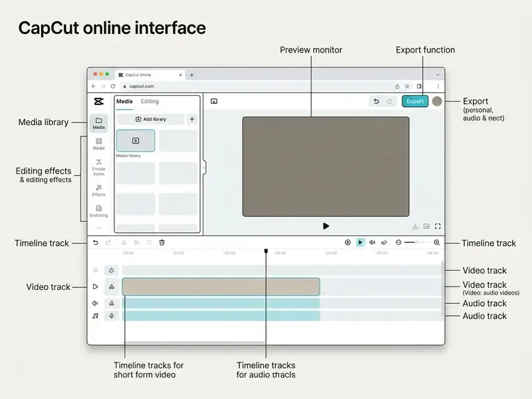Click the scissors split tool in the timeline toolbar

124,243
